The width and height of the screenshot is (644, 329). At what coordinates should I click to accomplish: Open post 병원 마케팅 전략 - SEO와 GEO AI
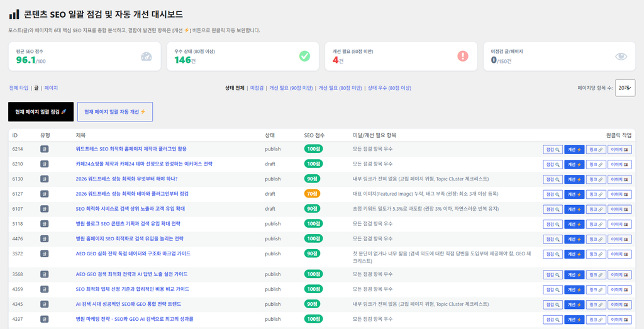click(135, 319)
